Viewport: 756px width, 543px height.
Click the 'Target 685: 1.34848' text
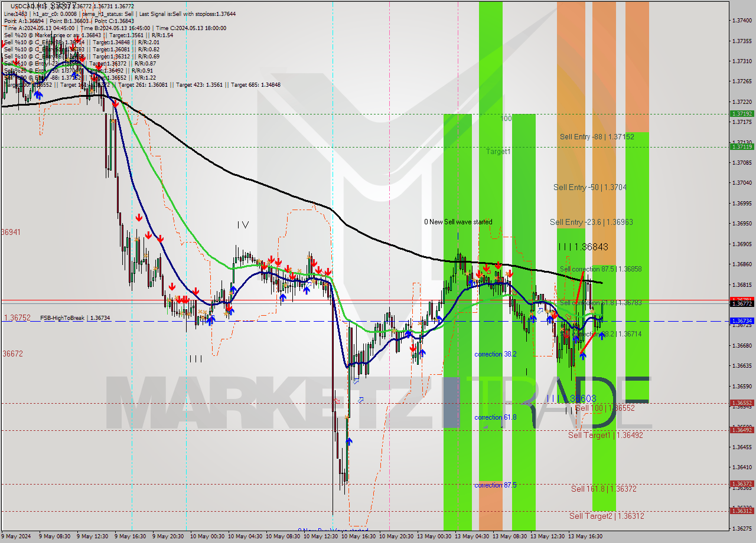[256, 85]
